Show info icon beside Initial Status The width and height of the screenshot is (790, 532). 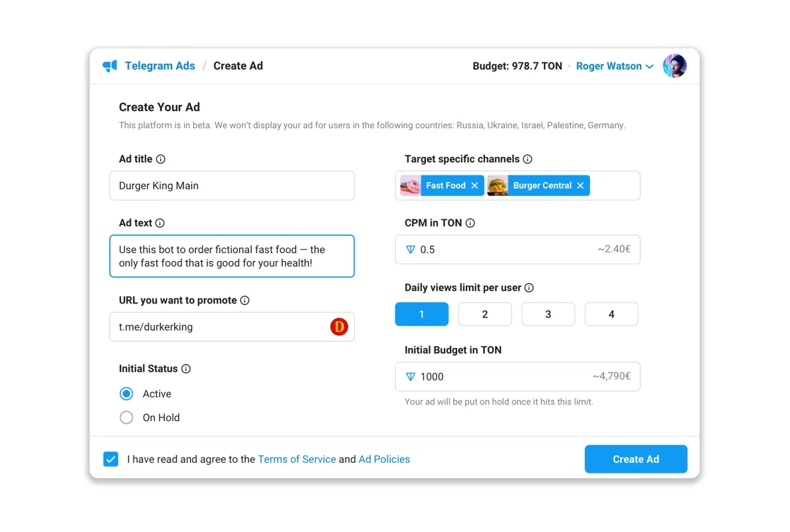[x=186, y=369]
